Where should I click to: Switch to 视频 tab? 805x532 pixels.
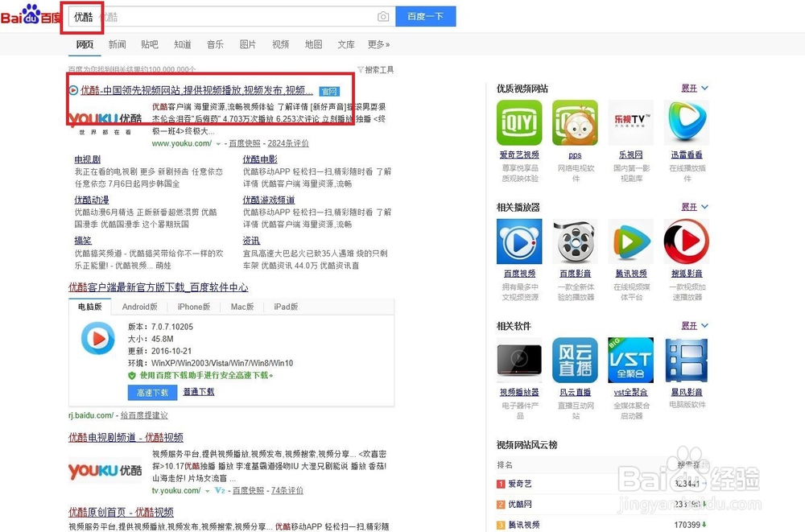coord(280,45)
